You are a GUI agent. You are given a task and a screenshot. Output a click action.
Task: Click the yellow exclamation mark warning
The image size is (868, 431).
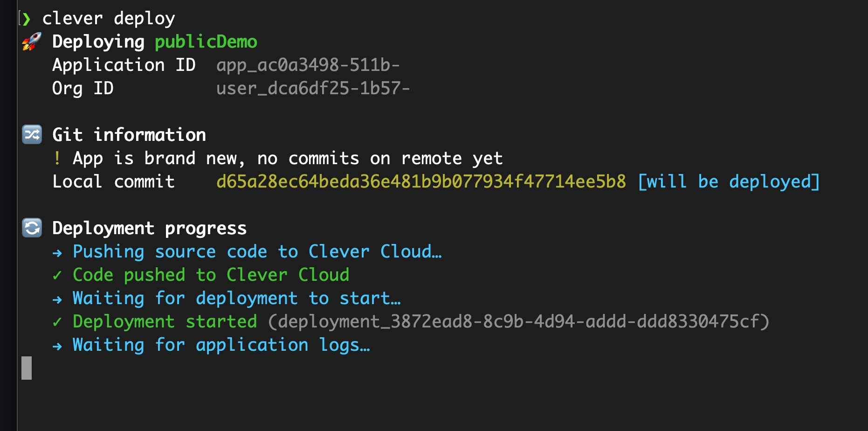(x=57, y=158)
